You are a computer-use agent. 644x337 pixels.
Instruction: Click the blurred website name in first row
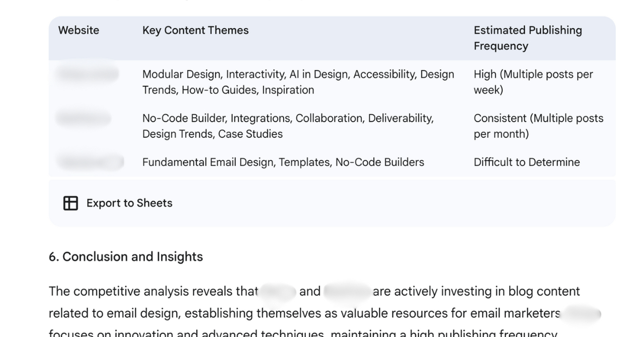(x=88, y=74)
